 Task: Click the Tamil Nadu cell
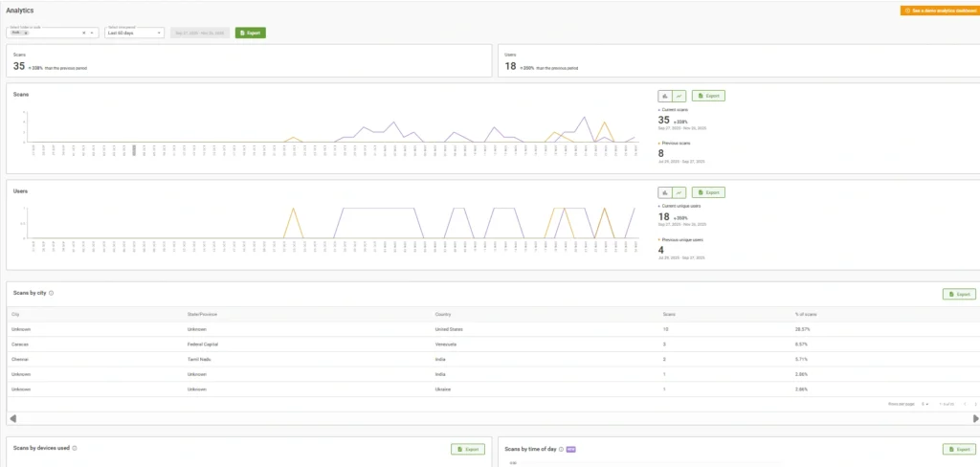coord(199,359)
